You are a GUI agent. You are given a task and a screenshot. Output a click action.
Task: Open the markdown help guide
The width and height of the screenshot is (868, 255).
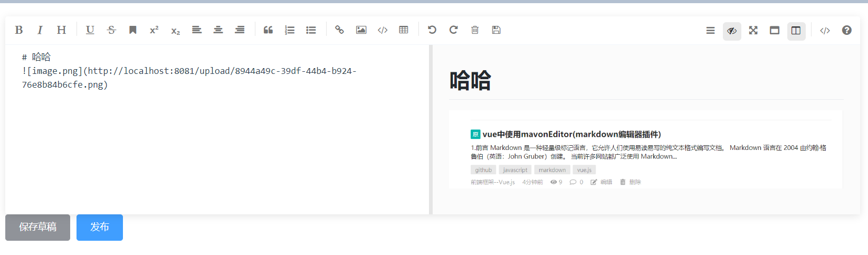pyautogui.click(x=846, y=31)
